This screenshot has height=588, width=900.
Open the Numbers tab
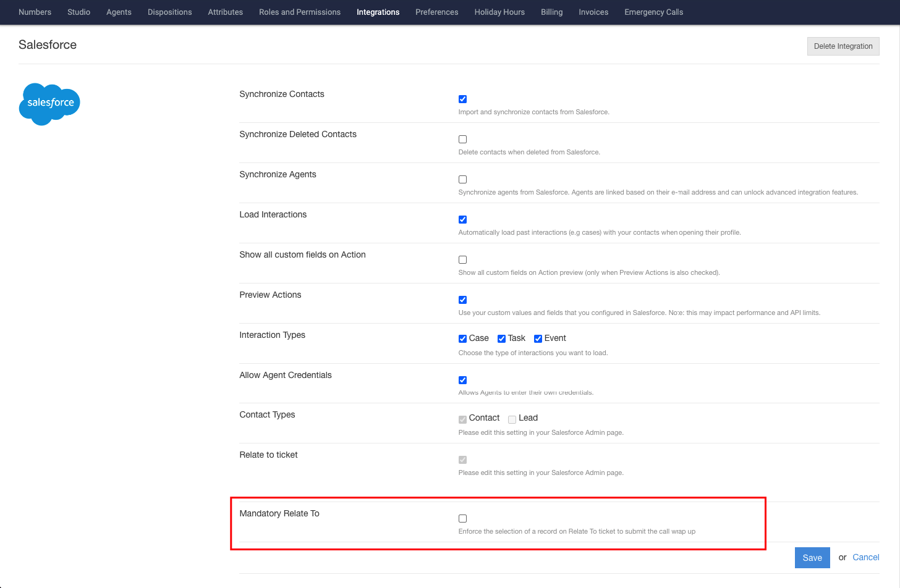(x=35, y=12)
